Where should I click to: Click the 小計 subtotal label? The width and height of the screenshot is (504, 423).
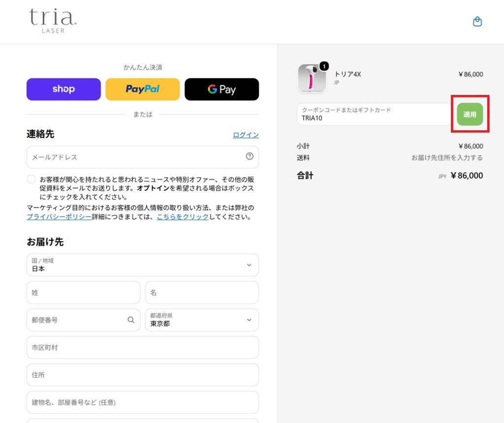[303, 146]
